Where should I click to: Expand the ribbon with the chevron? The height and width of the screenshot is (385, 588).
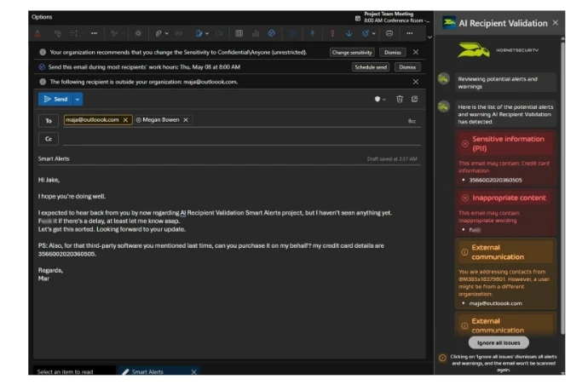[x=429, y=36]
